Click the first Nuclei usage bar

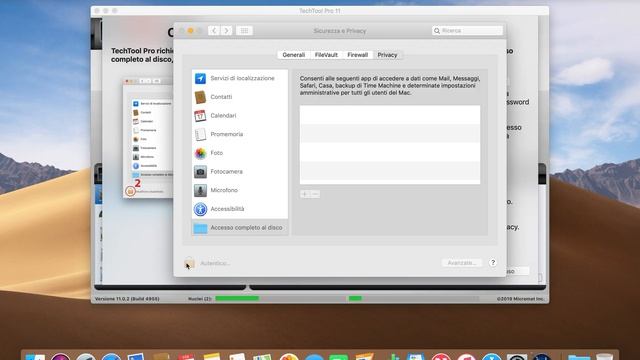237,298
